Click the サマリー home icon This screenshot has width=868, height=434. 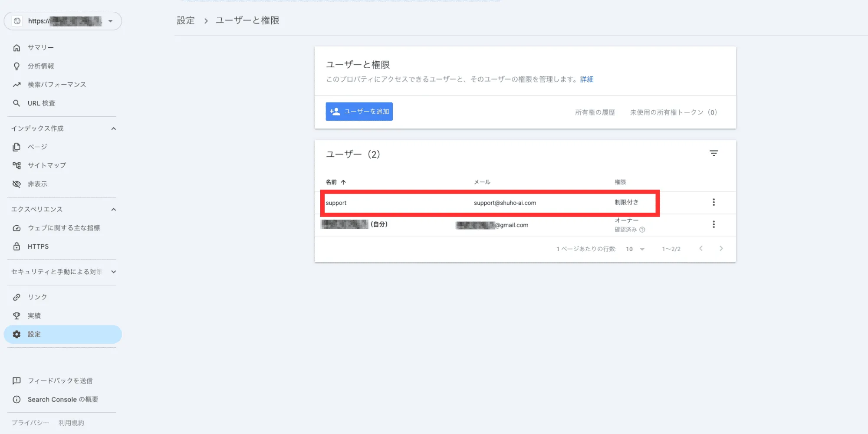click(x=16, y=48)
